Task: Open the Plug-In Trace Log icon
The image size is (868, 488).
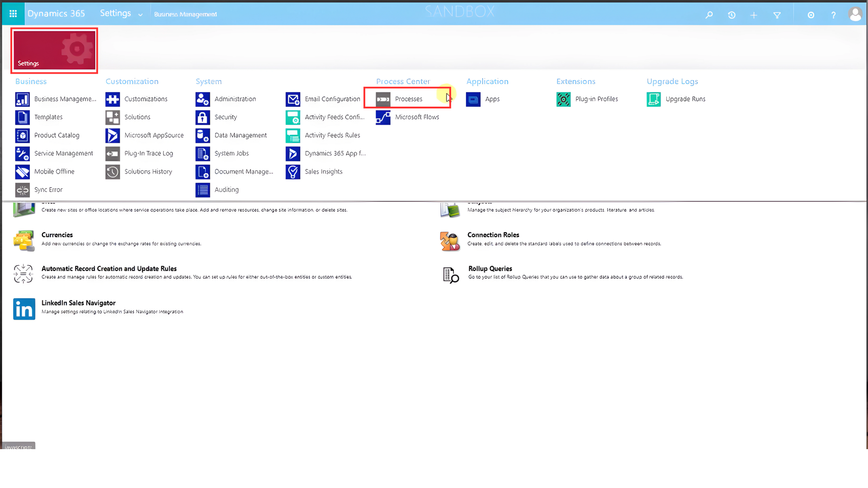Action: tap(113, 154)
